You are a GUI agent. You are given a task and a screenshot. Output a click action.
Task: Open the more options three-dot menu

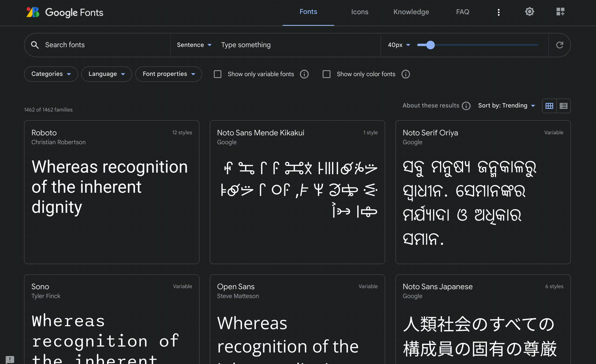tap(498, 12)
